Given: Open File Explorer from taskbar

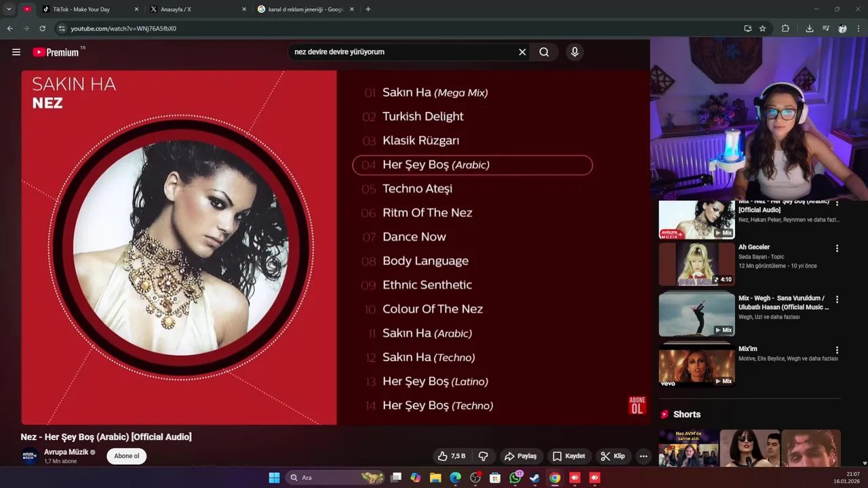Looking at the screenshot, I should [x=435, y=478].
